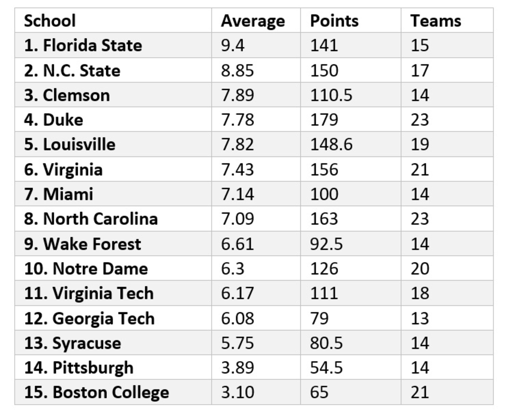Select Virginia Tech's points cell 111
This screenshot has height=420, width=517.
pos(324,293)
